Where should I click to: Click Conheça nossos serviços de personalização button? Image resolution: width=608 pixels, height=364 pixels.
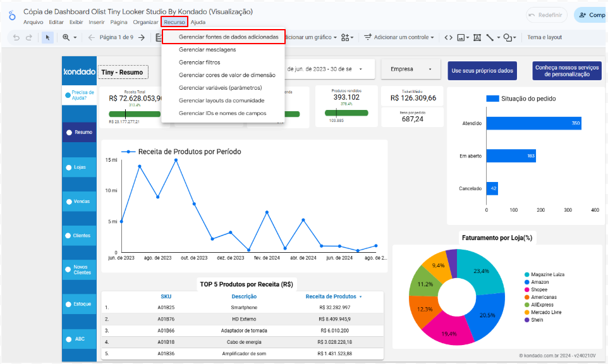pyautogui.click(x=566, y=70)
